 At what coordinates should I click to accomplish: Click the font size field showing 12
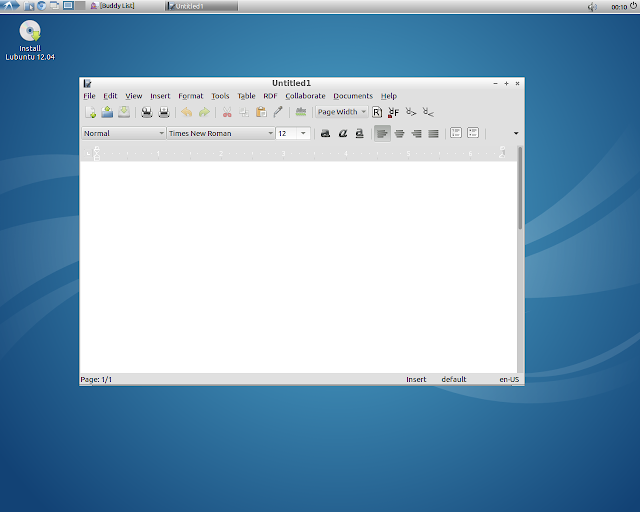click(x=286, y=134)
